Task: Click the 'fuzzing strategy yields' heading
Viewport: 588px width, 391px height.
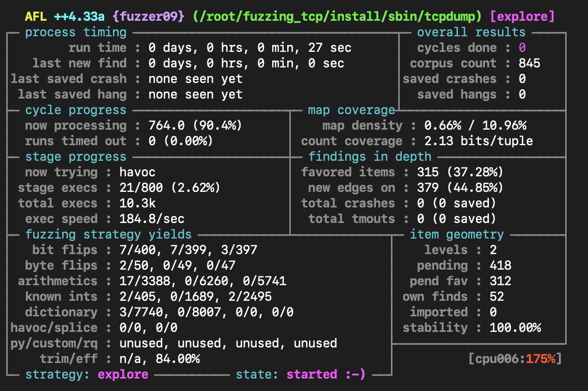Action: click(108, 235)
